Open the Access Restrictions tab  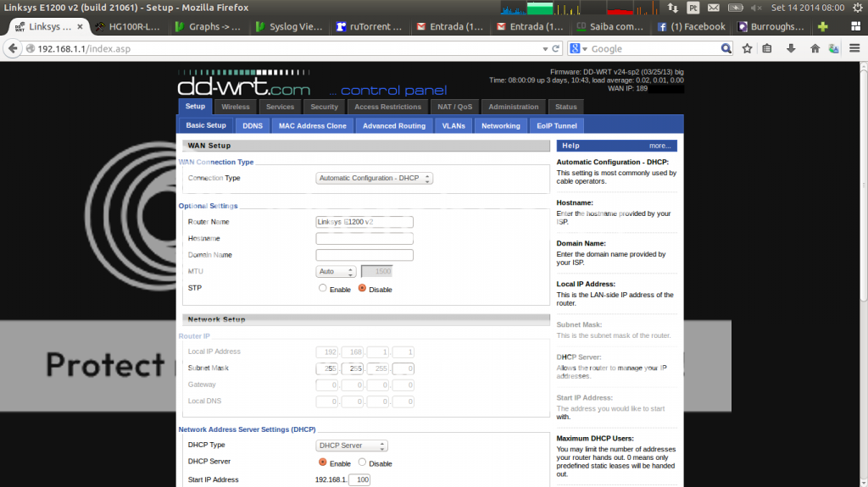point(387,107)
